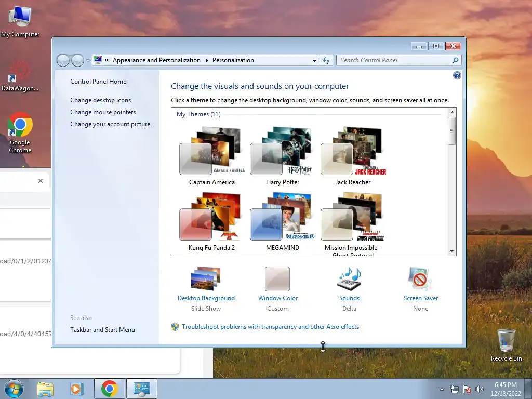Click the volume speaker tray icon

point(480,389)
